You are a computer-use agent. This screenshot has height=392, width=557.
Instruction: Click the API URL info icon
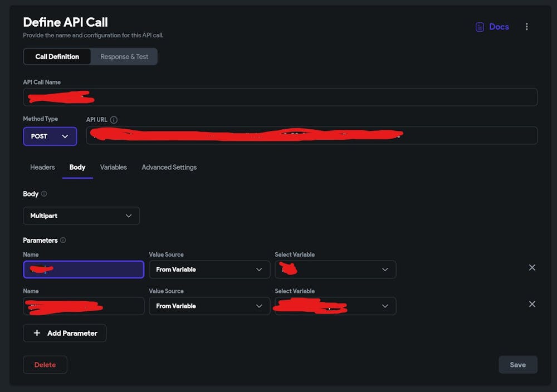(x=115, y=119)
